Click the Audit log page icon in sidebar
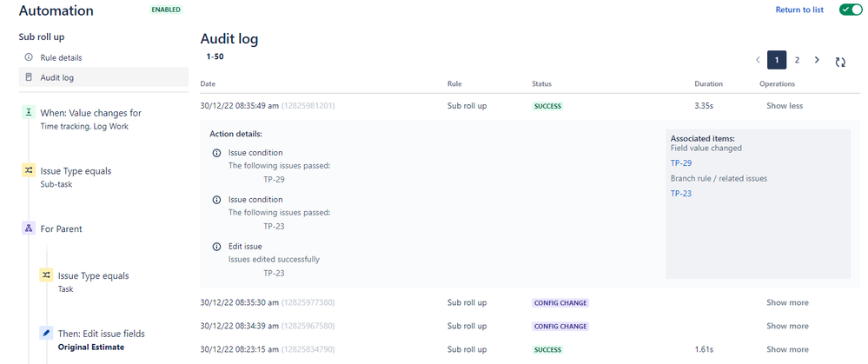This screenshot has width=868, height=364. tap(29, 77)
